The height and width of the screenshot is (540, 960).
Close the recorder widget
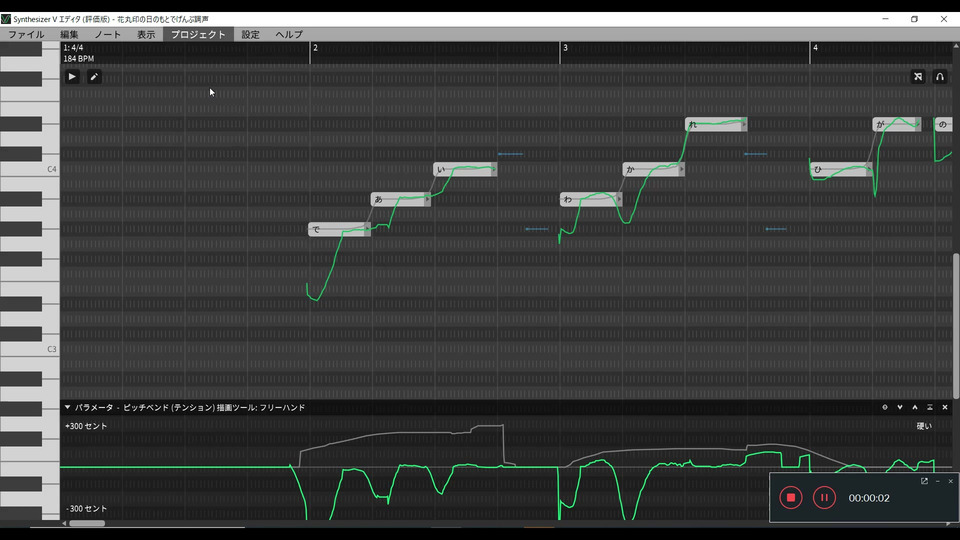pyautogui.click(x=951, y=481)
